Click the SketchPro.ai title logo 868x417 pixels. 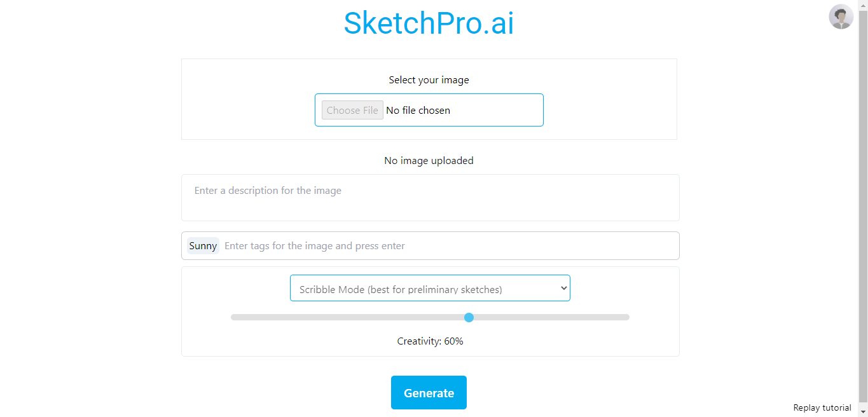[x=429, y=24]
